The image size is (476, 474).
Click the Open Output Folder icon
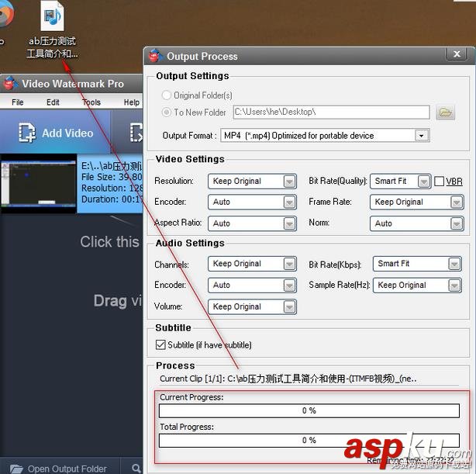pyautogui.click(x=16, y=469)
